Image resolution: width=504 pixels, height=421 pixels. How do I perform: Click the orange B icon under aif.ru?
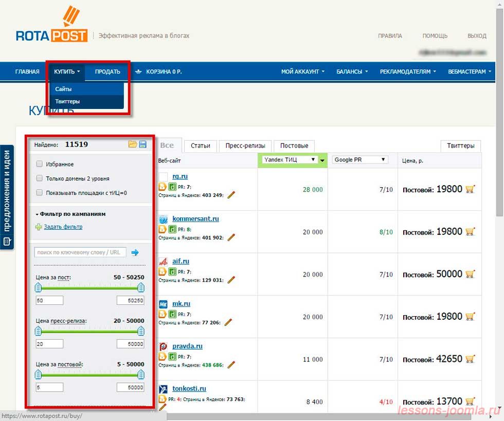coord(163,271)
